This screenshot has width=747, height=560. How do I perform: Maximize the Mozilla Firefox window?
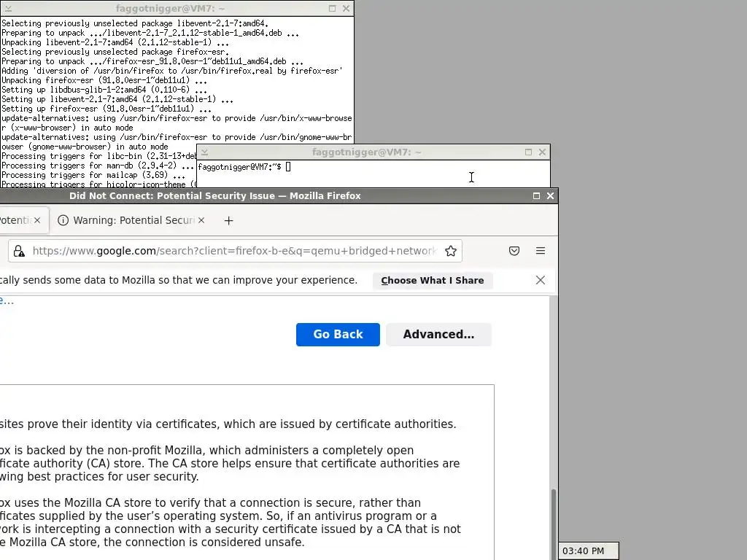(x=536, y=195)
